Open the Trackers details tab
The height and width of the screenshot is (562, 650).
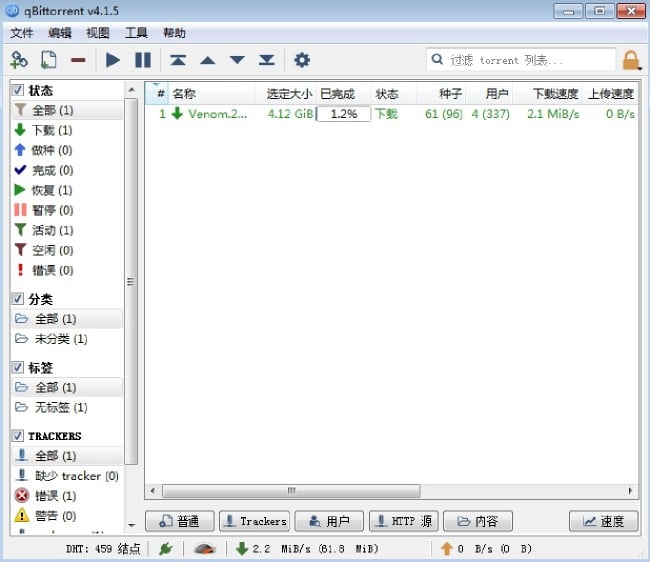pyautogui.click(x=255, y=521)
